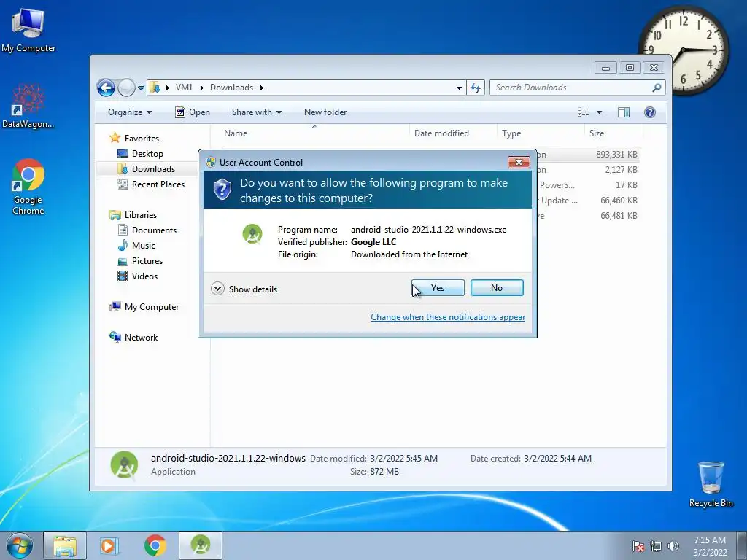
Task: Select Documents library in navigation pane
Action: click(x=147, y=230)
